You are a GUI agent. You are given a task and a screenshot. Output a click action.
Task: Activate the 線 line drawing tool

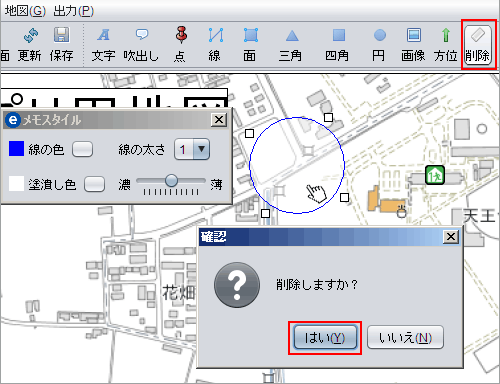[215, 45]
